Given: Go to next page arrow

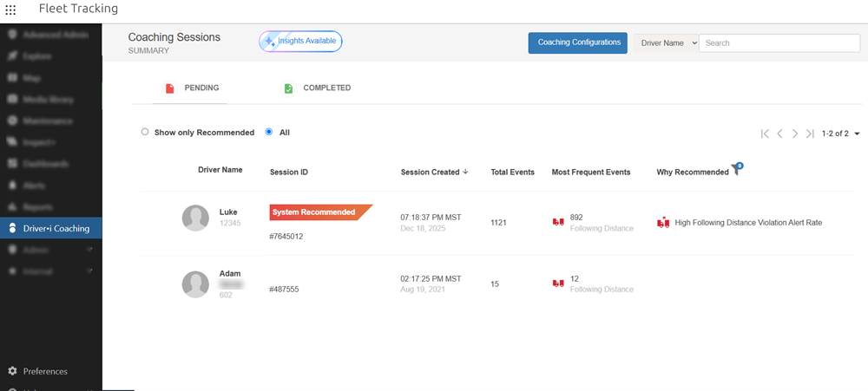Looking at the screenshot, I should 795,134.
